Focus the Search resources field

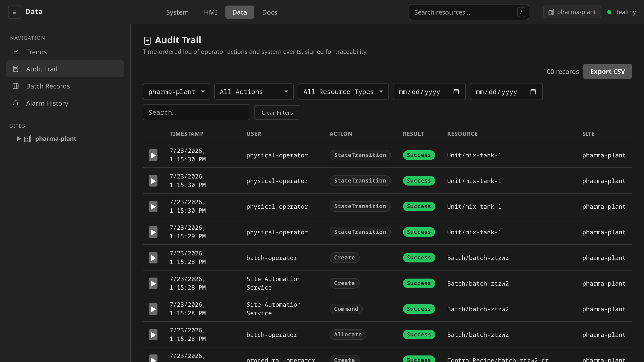(469, 12)
